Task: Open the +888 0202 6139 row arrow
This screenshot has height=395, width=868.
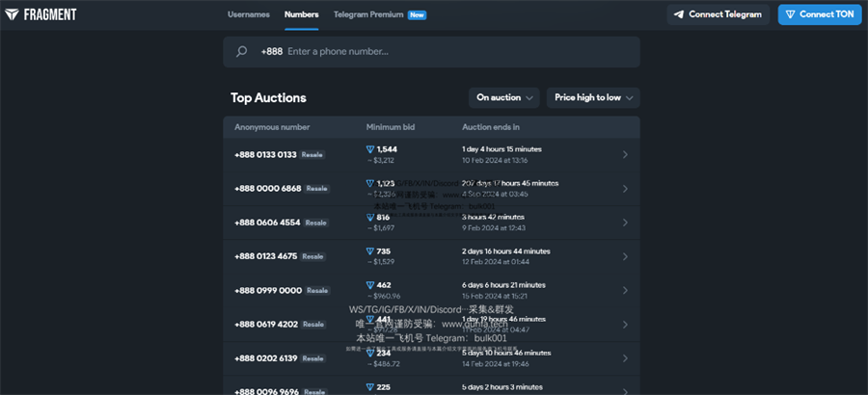Action: click(625, 358)
